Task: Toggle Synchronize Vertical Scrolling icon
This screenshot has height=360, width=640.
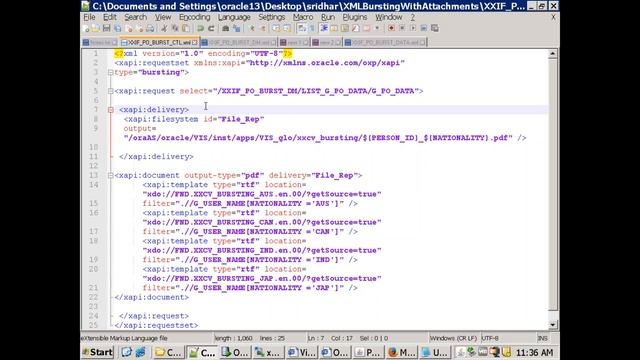Action: [x=275, y=28]
